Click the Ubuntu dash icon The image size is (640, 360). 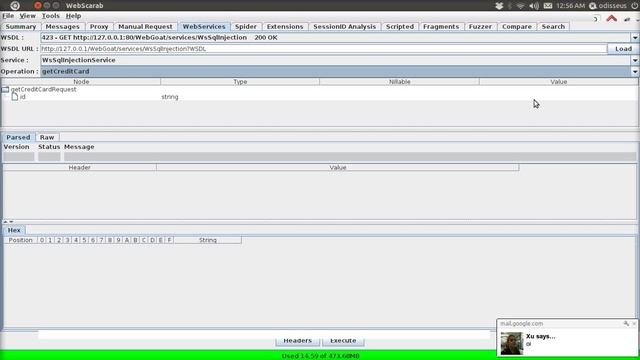point(15,6)
